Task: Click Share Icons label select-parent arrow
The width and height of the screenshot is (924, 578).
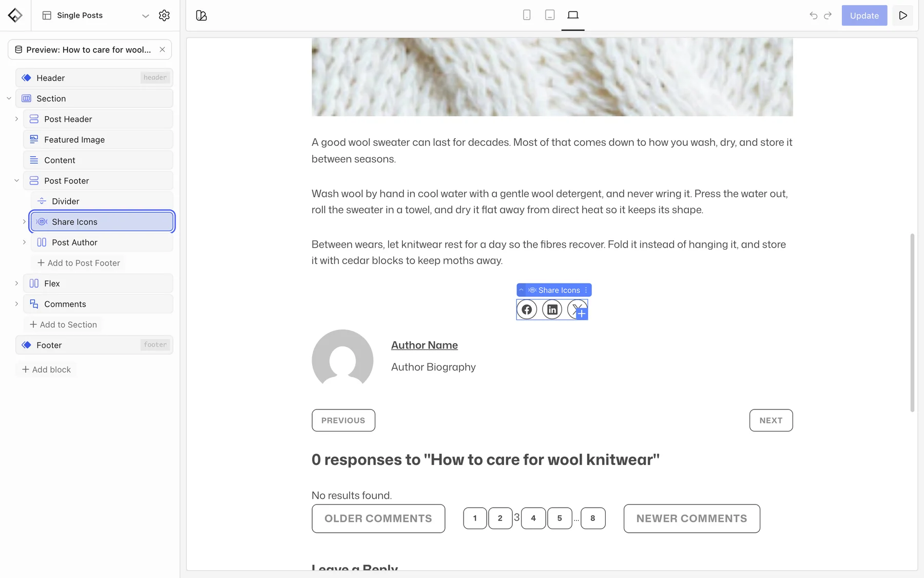Action: (x=521, y=290)
